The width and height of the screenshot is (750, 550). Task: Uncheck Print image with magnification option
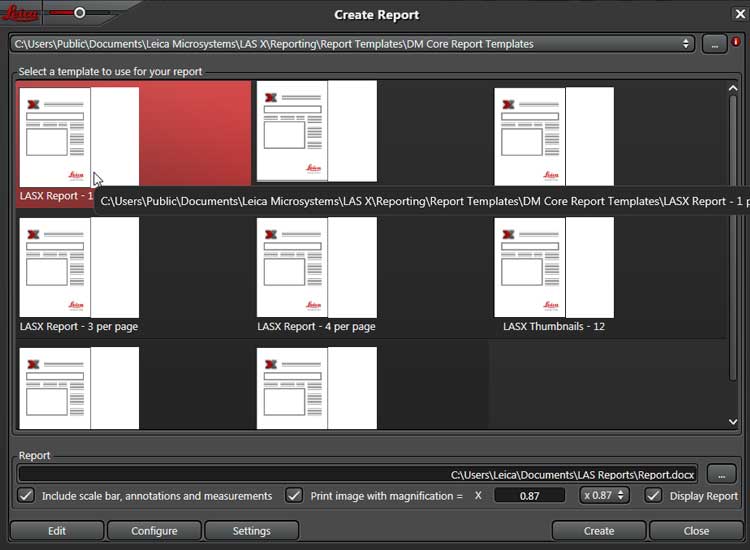(x=294, y=495)
